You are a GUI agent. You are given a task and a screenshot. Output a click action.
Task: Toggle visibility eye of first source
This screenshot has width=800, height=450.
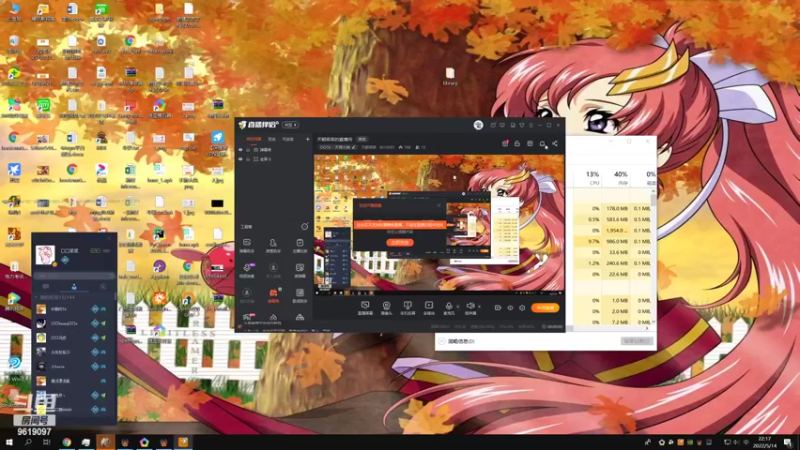click(x=241, y=150)
